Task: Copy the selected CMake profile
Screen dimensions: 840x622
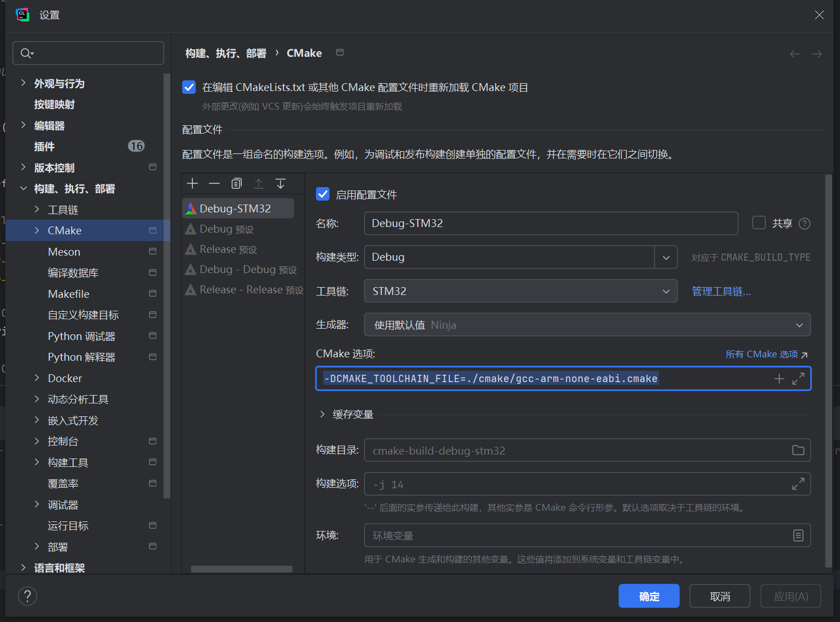Action: click(x=237, y=184)
